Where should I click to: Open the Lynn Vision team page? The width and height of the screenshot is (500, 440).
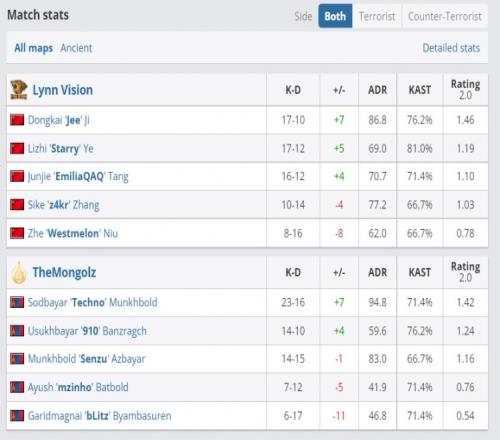click(x=62, y=90)
